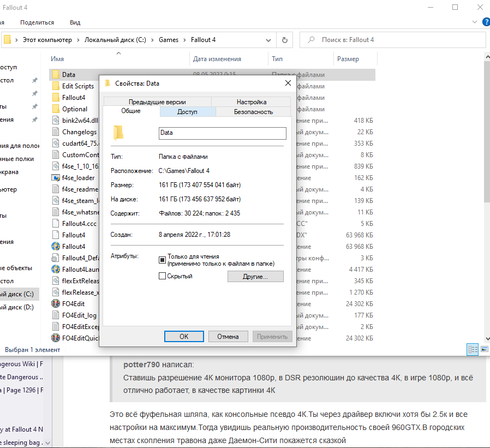Toggle the "Только для чтения" checkbox
Screen dimensions: 490x448
162,260
